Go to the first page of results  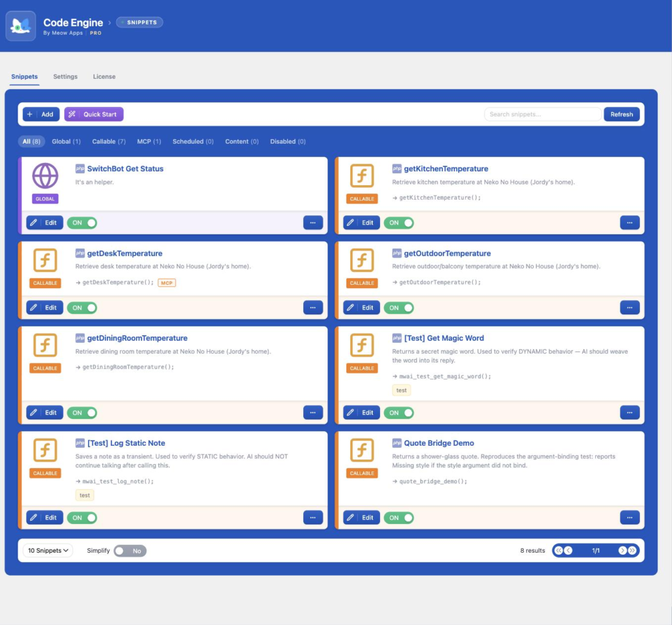(x=558, y=550)
